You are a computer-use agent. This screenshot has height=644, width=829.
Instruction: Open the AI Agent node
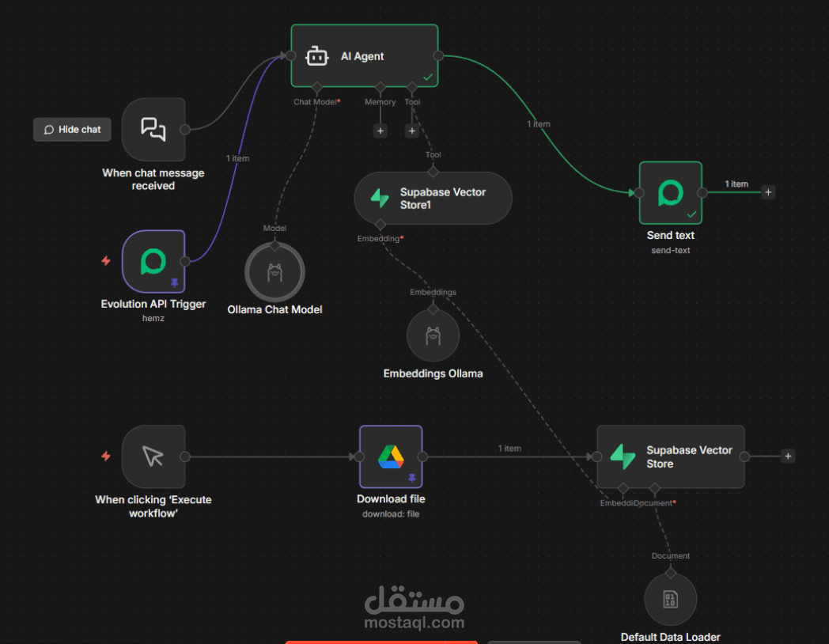pyautogui.click(x=365, y=55)
